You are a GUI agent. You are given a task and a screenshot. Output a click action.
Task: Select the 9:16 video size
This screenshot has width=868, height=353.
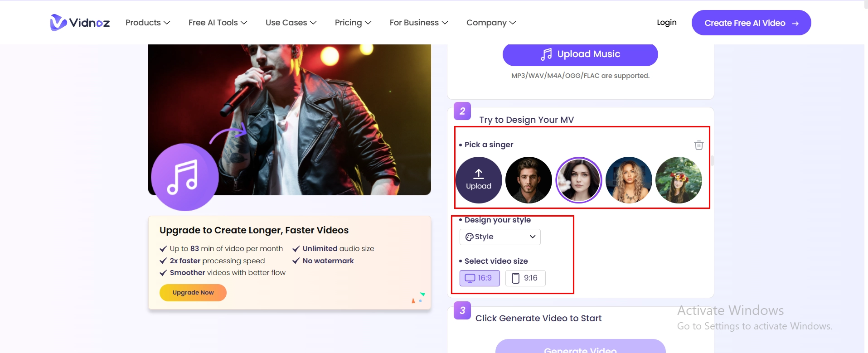click(x=525, y=278)
